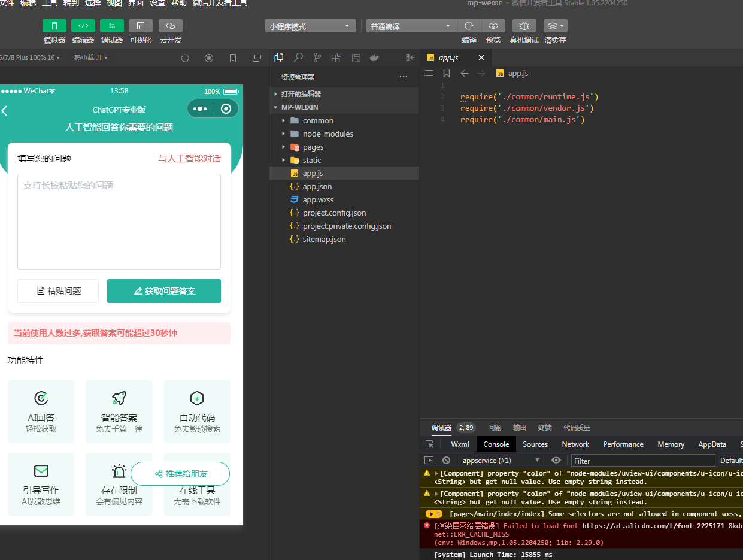This screenshot has height=560, width=743.
Task: Close the app.js editor tab
Action: pos(481,58)
